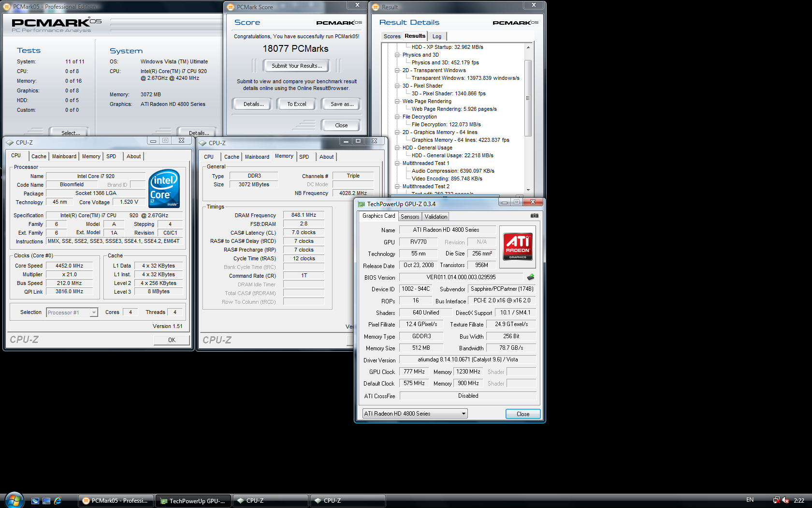This screenshot has width=812, height=508.
Task: Click the PCMark05 main window title icon
Action: click(7, 7)
